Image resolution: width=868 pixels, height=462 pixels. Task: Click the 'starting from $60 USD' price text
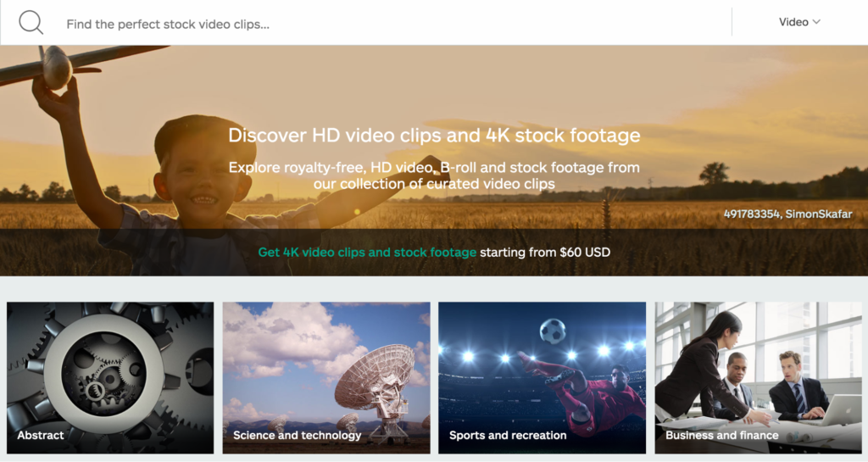tap(545, 252)
